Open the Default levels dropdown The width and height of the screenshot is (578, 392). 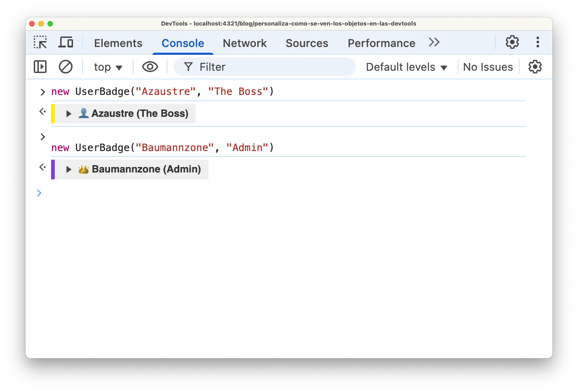click(406, 67)
